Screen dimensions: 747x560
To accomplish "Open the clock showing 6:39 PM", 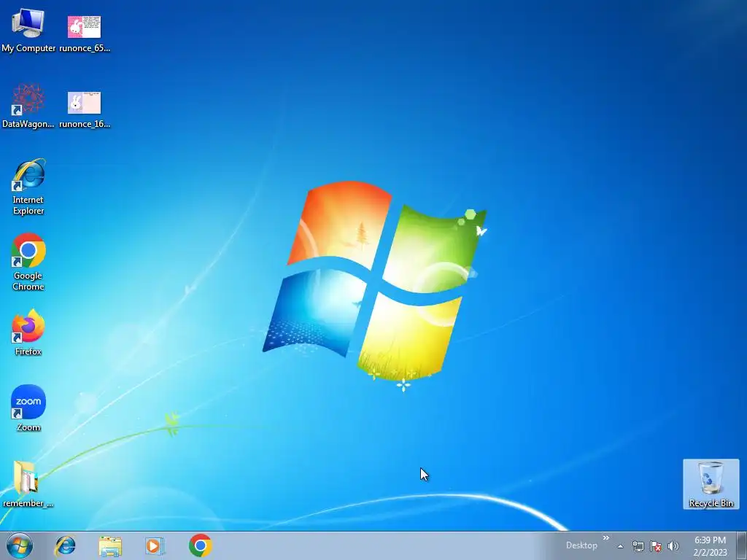I will (710, 546).
